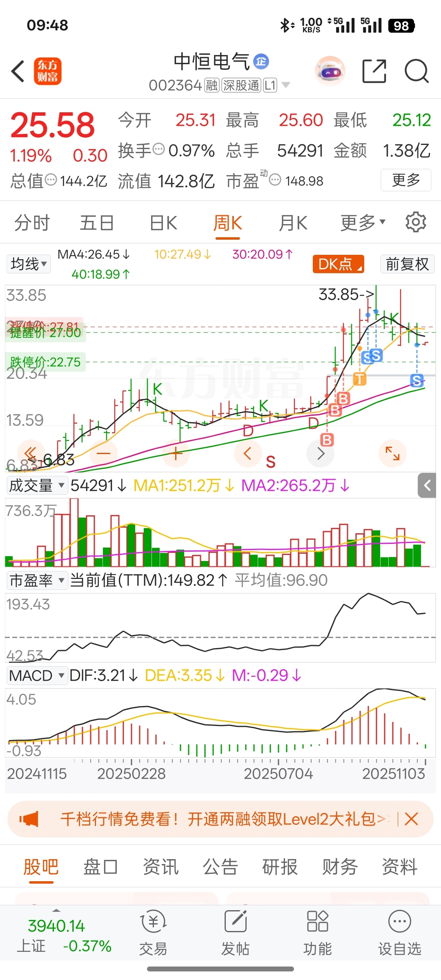Viewport: 441px width, 980px height.
Task: Switch to the 五日 tab
Action: tap(97, 223)
